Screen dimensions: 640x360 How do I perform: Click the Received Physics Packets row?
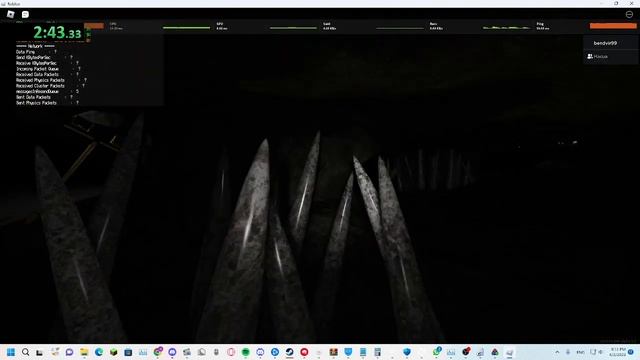point(51,80)
